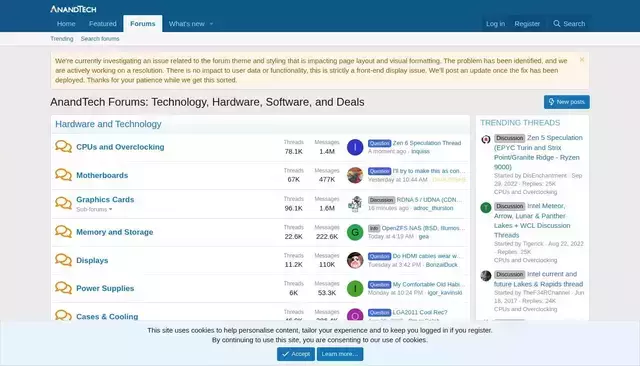The height and width of the screenshot is (366, 640).
Task: Click the CPUs and Overclocking forum icon
Action: (63, 146)
